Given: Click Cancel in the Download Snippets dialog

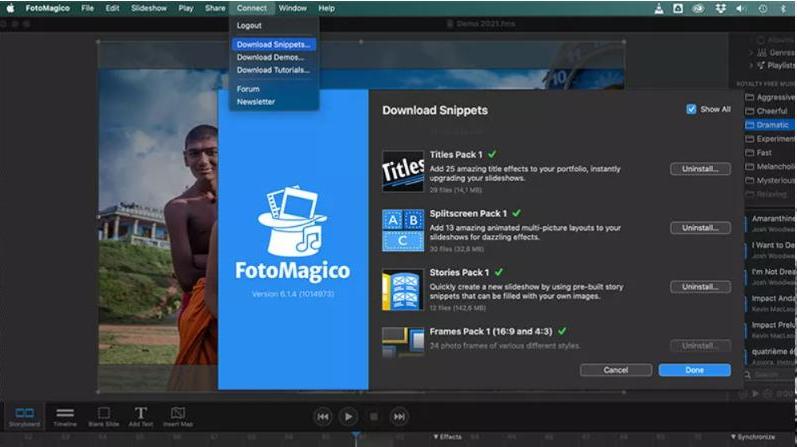Looking at the screenshot, I should click(x=616, y=370).
